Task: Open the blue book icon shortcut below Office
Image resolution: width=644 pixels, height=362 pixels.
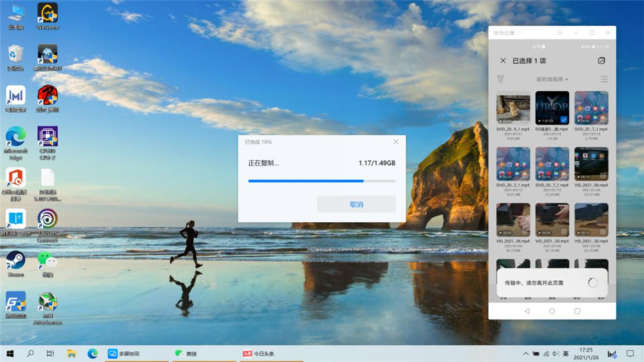Action: 15,222
